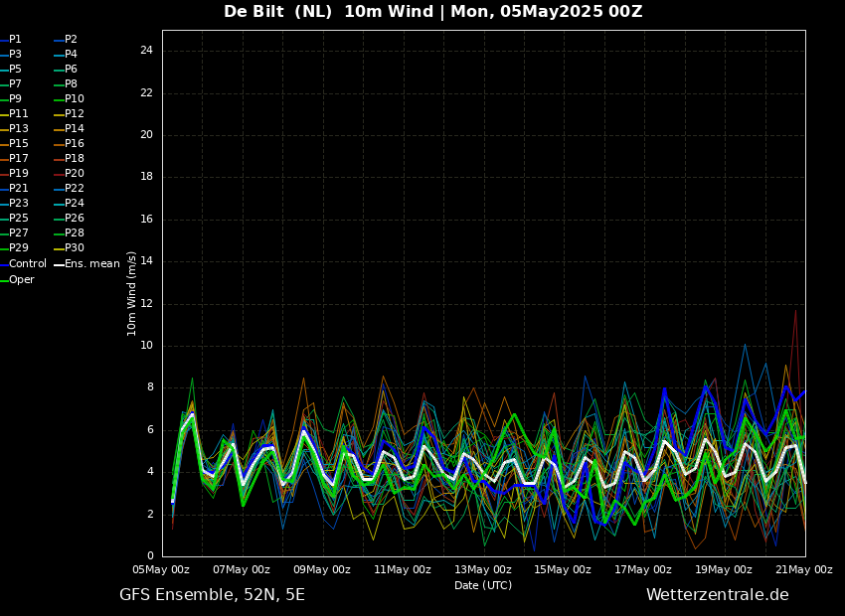Click the Wetterzentrale.de text
Image resolution: width=845 pixels, height=616 pixels.
718,595
